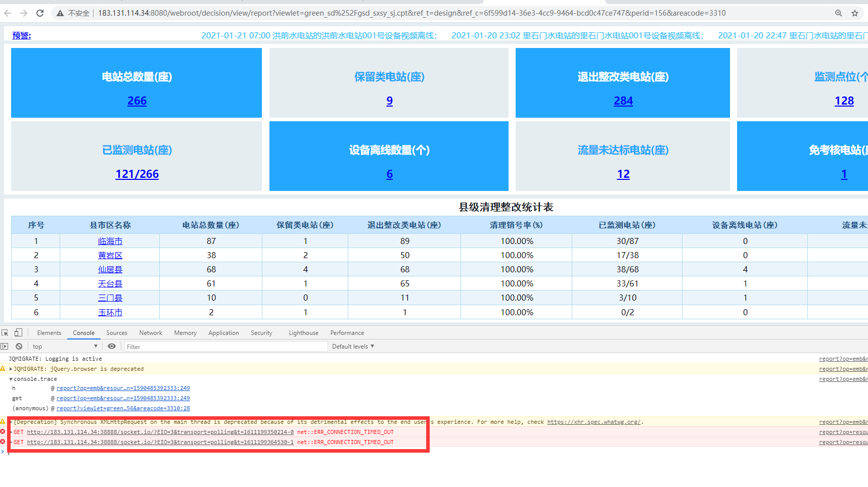This screenshot has width=868, height=487.
Task: Click 38/68 monitored cell for 仙居县
Action: click(x=627, y=269)
